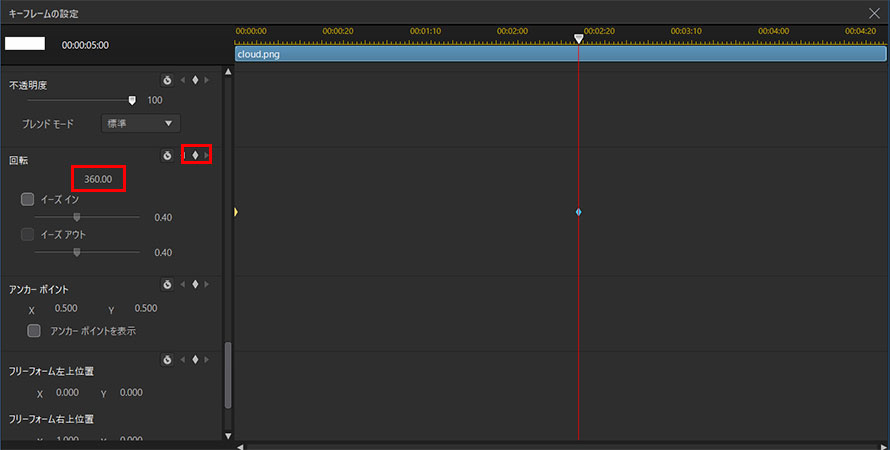Go to previous opacity keyframe
Image resolution: width=890 pixels, height=450 pixels.
click(x=183, y=80)
